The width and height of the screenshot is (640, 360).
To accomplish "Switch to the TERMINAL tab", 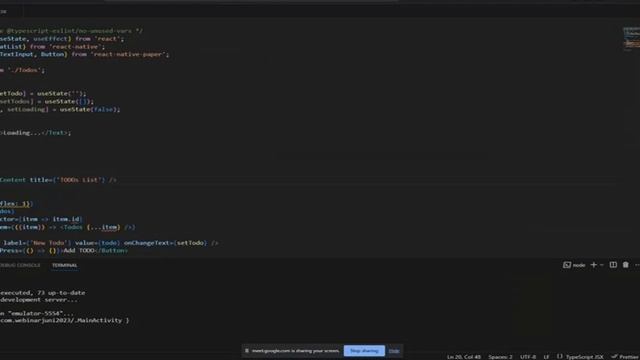I will pyautogui.click(x=64, y=265).
